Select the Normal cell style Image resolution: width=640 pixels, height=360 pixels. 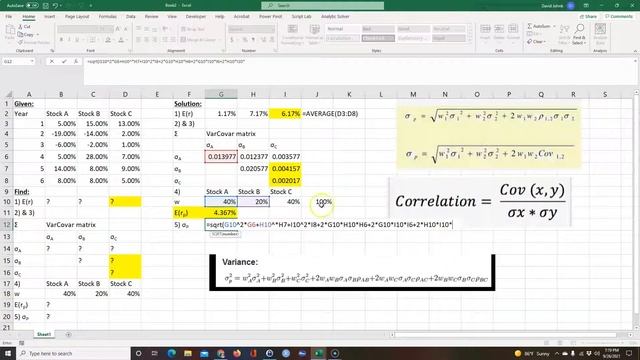click(342, 29)
